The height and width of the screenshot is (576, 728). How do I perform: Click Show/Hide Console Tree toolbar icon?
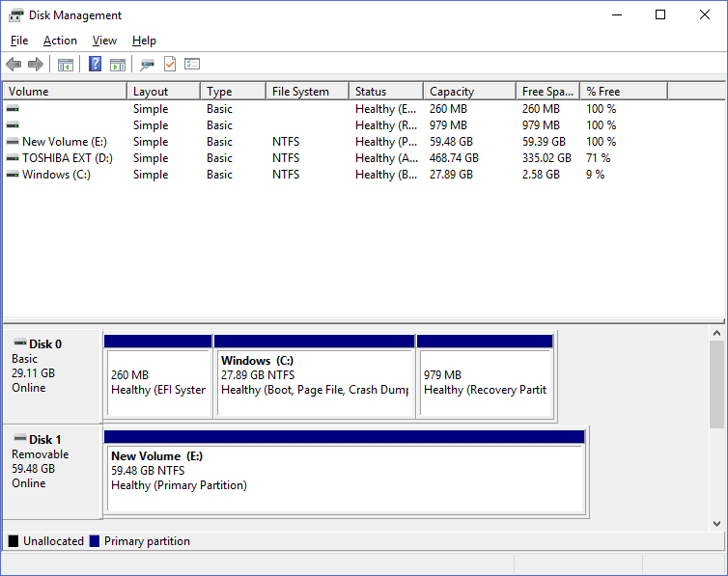(x=65, y=65)
